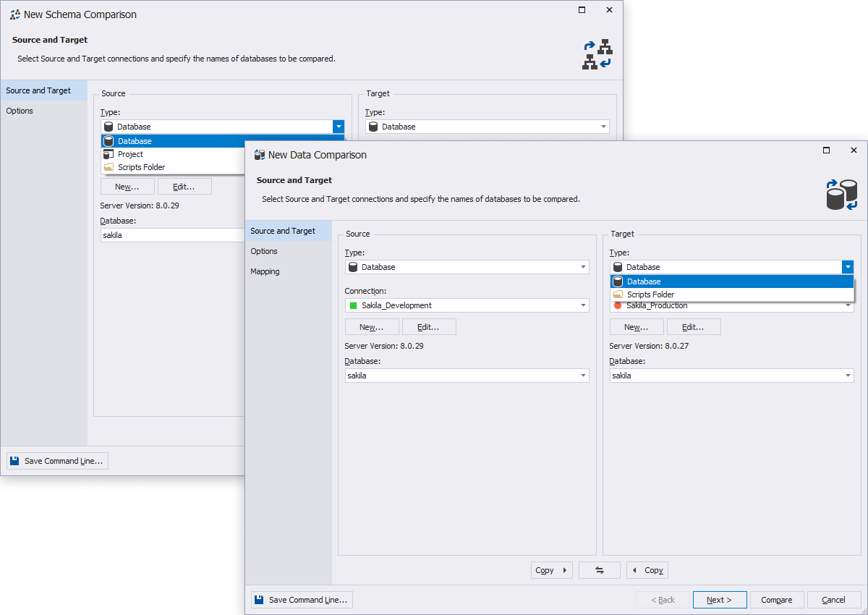Click the New Data Comparison title icon

260,155
